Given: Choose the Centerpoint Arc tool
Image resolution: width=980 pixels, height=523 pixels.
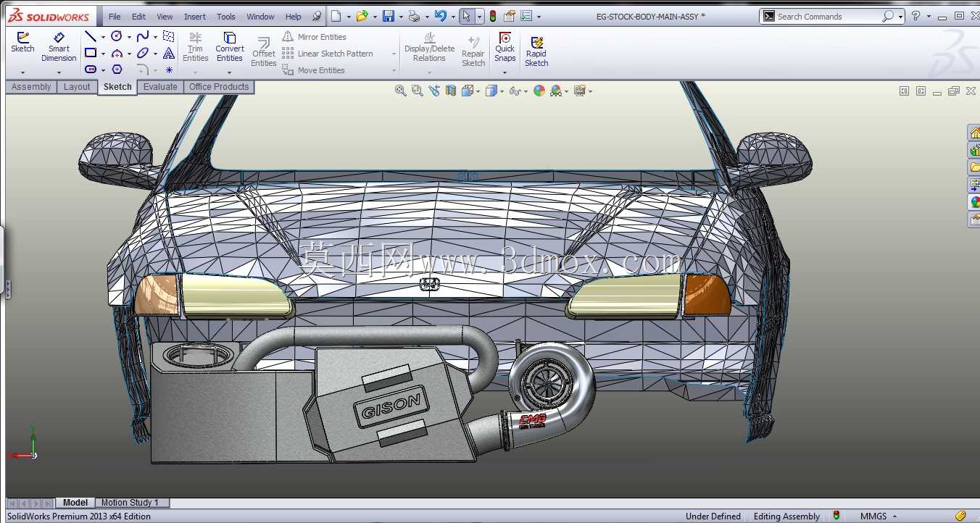Looking at the screenshot, I should pyautogui.click(x=117, y=53).
